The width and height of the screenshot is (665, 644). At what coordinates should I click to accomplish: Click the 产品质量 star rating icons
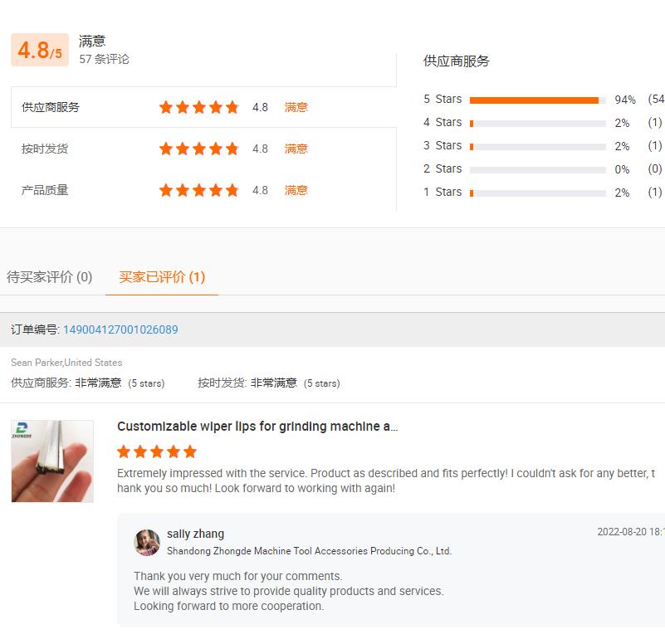click(x=198, y=190)
